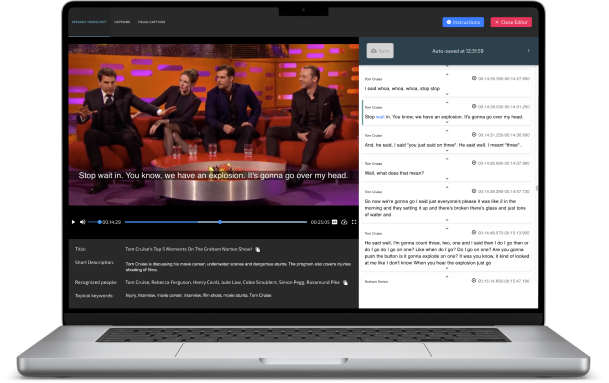Click the video progress bar handle
The width and height of the screenshot is (609, 383).
(220, 222)
